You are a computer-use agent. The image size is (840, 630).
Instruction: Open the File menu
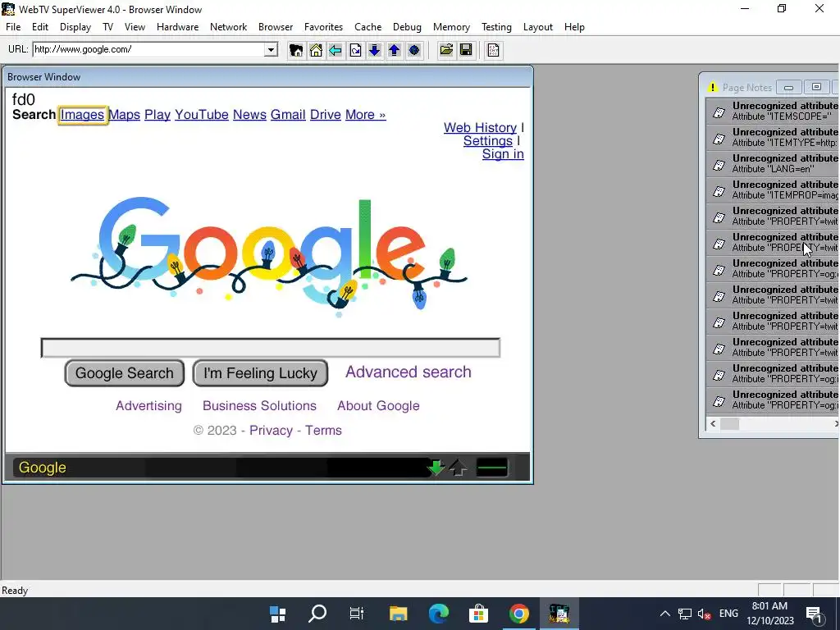coord(13,27)
